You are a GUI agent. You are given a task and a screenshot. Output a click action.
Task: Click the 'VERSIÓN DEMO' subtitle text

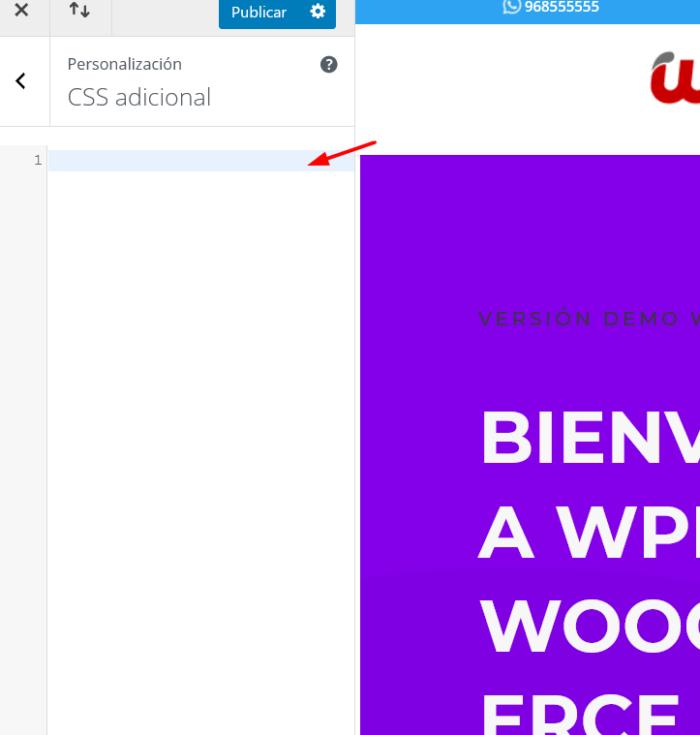point(579,319)
